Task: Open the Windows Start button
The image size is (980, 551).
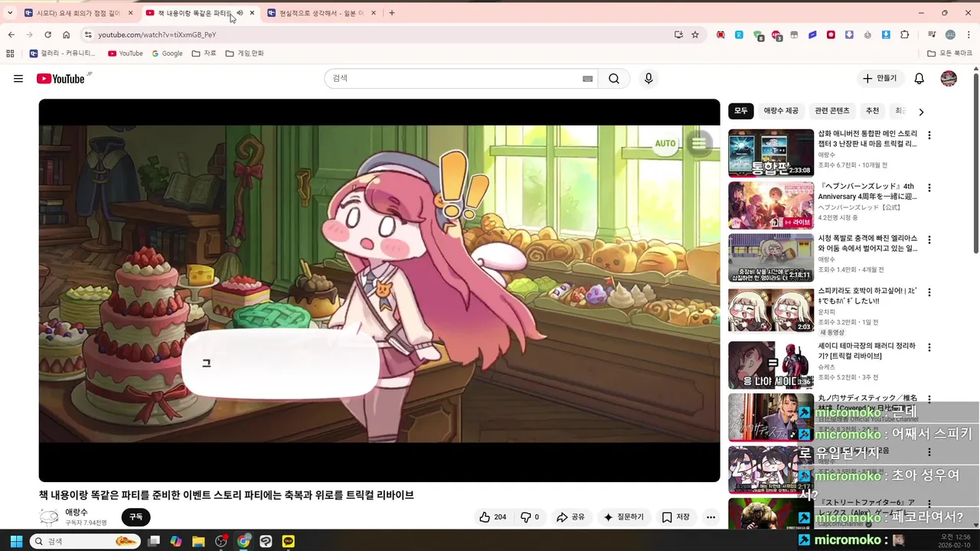Action: pyautogui.click(x=16, y=541)
